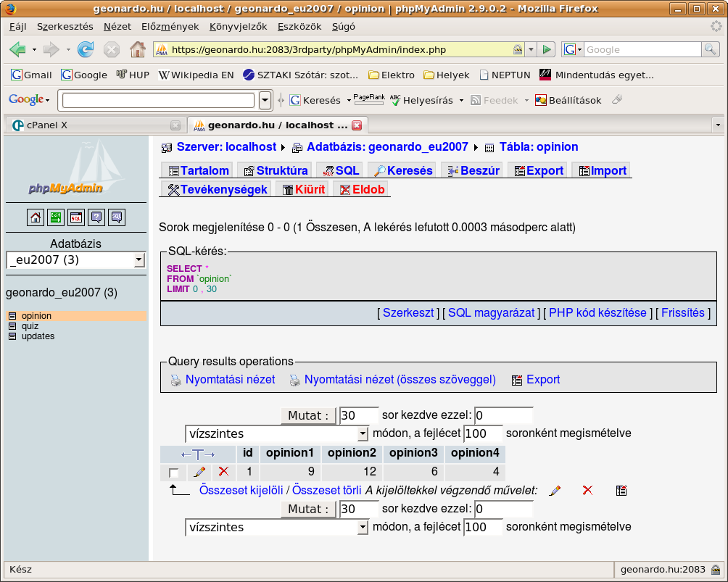Open the SQL documentation icon in sidebar
Viewport: 728px width, 582px height.
117,217
